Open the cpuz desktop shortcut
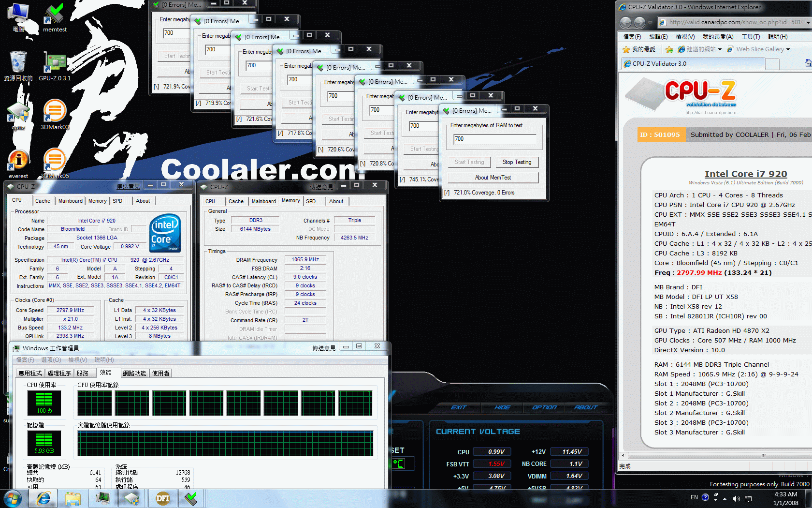Screen dimensions: 812x508 pyautogui.click(x=18, y=115)
